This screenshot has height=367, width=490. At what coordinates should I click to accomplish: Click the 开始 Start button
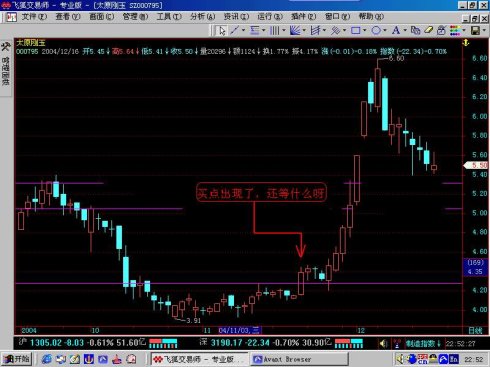tap(16, 359)
